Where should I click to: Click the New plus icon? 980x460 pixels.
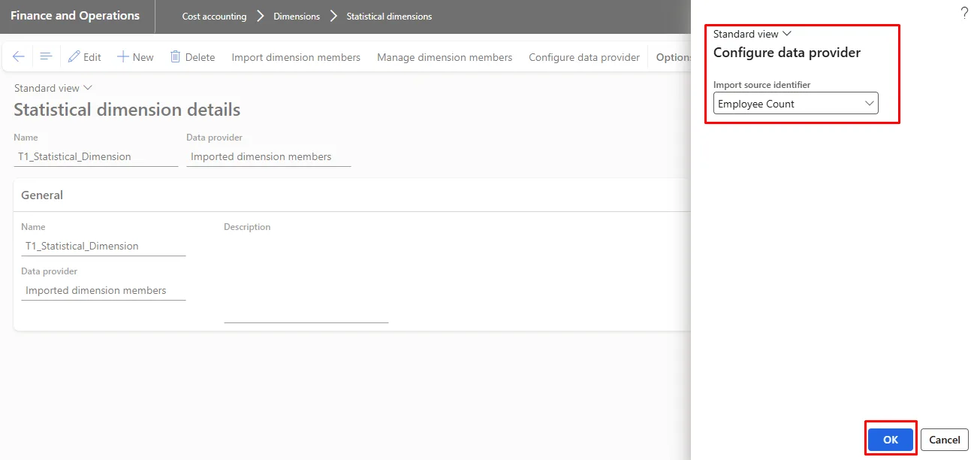click(x=123, y=57)
